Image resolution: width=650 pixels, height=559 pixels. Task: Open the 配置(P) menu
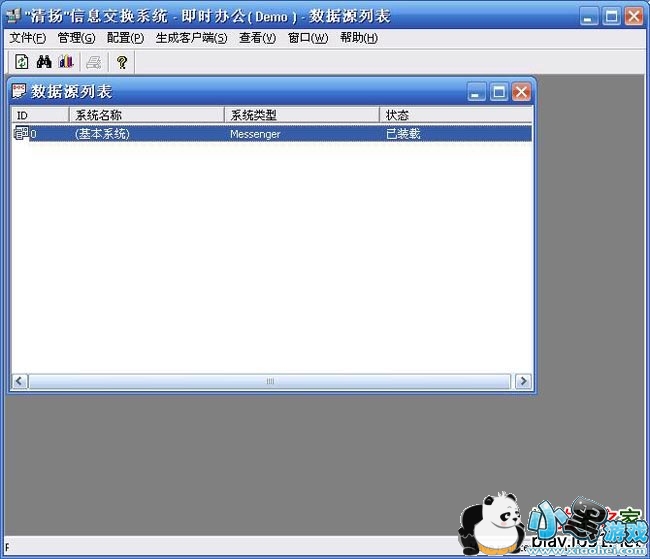[125, 38]
